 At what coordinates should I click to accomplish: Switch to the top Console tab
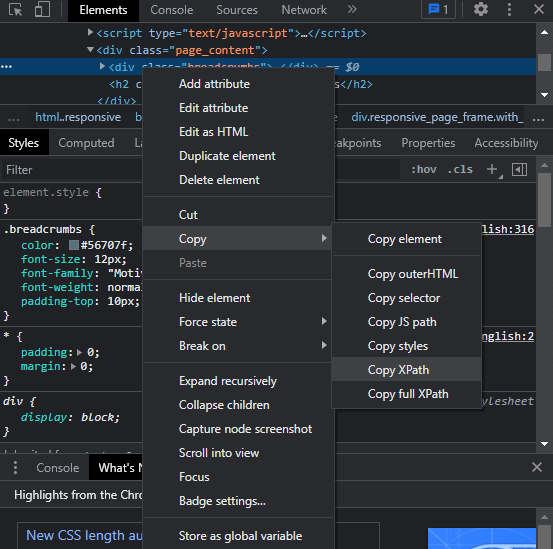[171, 10]
